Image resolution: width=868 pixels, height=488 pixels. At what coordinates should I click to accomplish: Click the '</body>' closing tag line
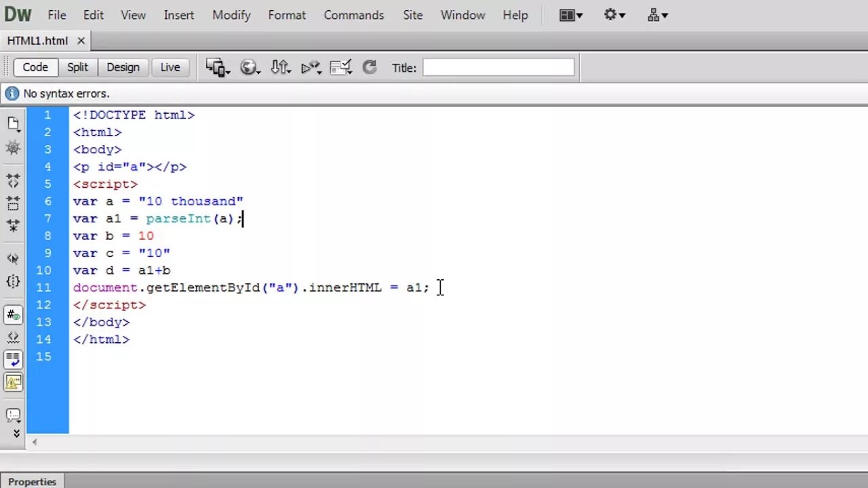(101, 322)
